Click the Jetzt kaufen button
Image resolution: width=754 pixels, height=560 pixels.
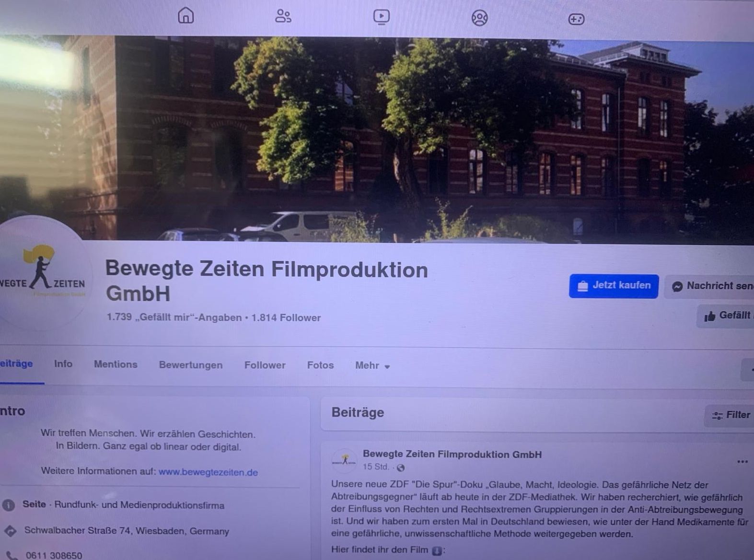click(614, 286)
